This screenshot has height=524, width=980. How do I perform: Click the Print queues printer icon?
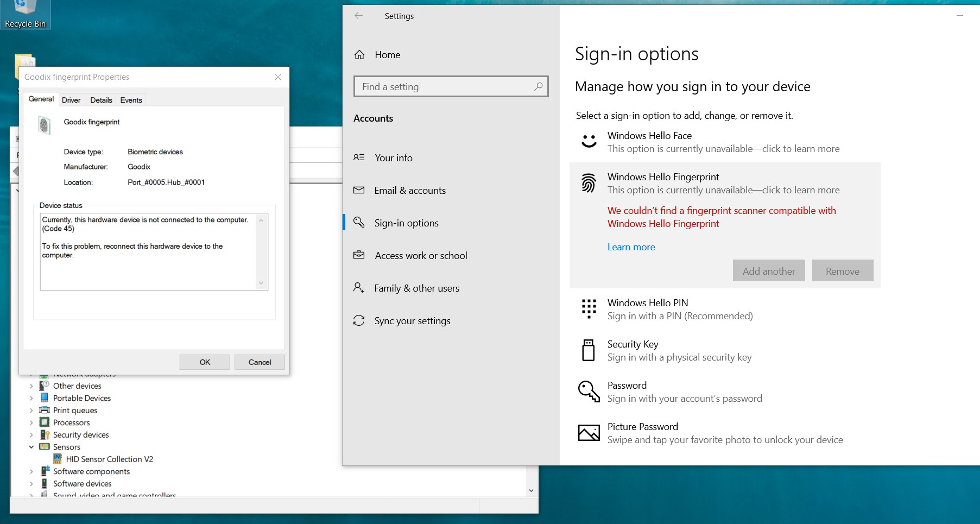coord(45,410)
